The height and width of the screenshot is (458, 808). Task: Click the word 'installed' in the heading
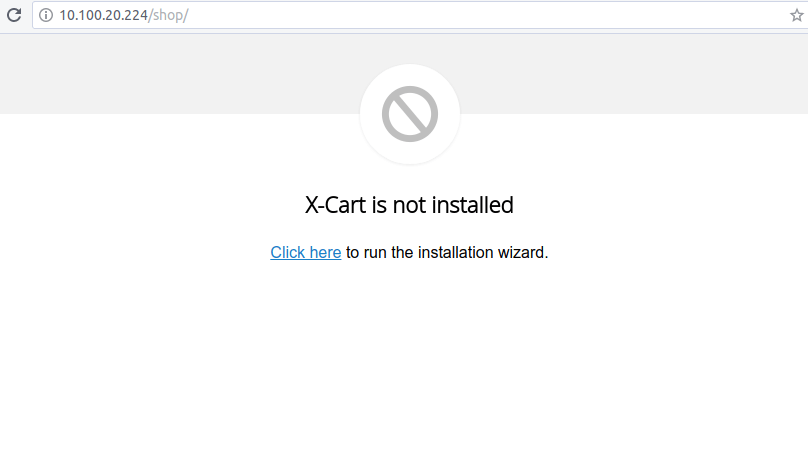pos(473,205)
